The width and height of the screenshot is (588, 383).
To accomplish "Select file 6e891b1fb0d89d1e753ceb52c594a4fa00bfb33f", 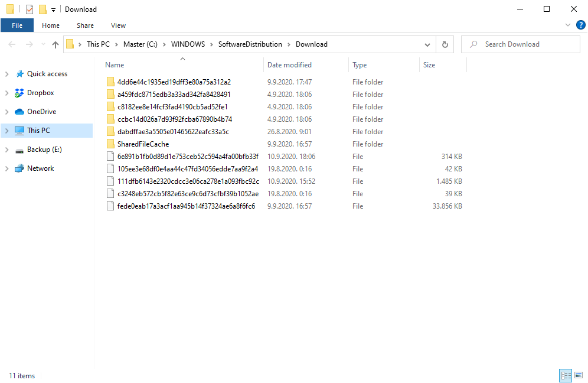I will pyautogui.click(x=188, y=156).
